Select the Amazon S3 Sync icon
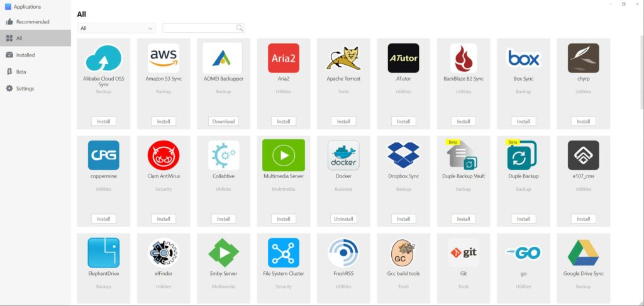 pyautogui.click(x=164, y=59)
